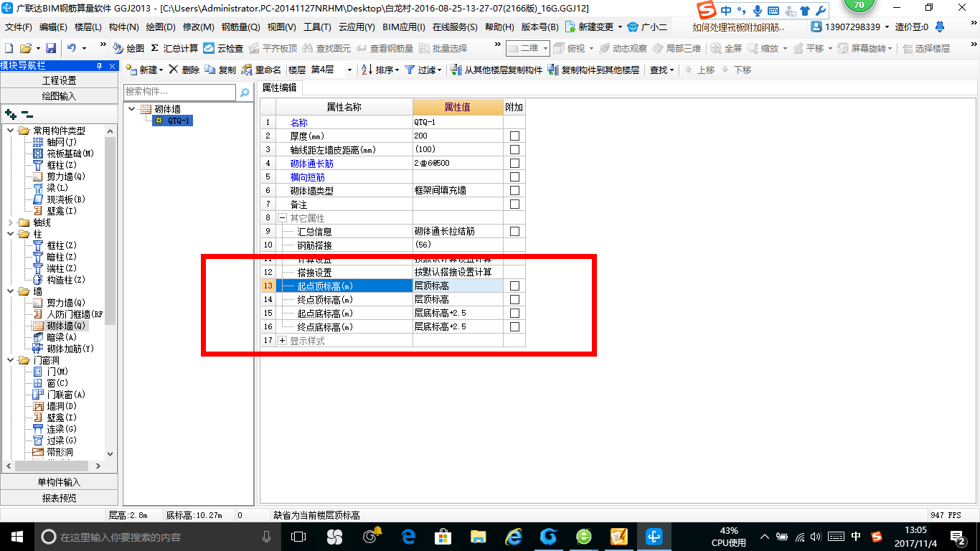980x551 pixels.
Task: Open the BIM应用(I) menu
Action: (404, 27)
